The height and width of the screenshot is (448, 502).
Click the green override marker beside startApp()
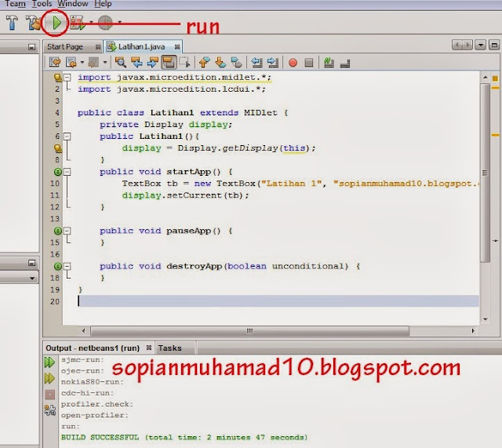57,172
